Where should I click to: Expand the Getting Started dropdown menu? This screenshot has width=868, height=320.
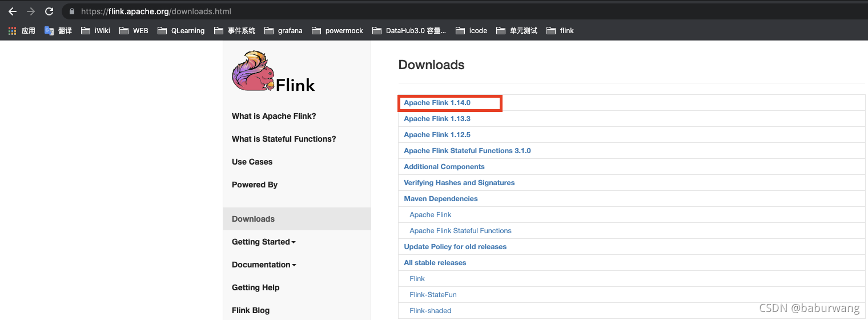click(x=264, y=242)
